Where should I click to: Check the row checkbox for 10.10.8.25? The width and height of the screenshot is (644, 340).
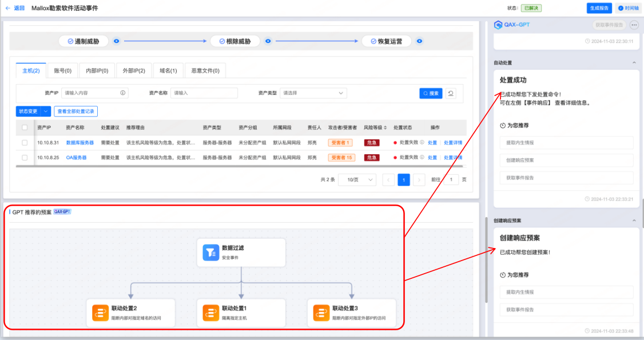pyautogui.click(x=23, y=158)
